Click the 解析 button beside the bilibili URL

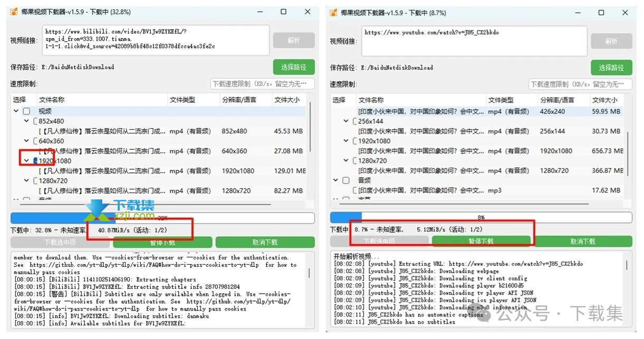[x=294, y=41]
